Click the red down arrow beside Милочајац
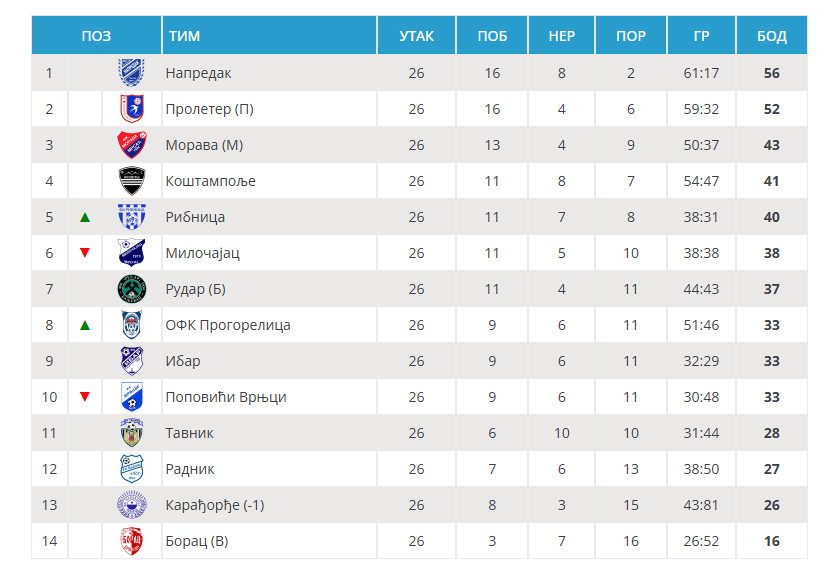This screenshot has width=829, height=570. click(85, 253)
